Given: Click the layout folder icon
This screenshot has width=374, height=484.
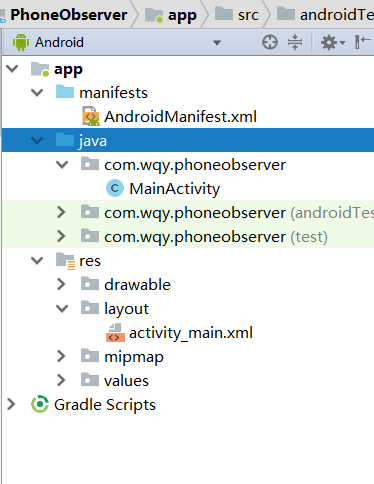Looking at the screenshot, I should coord(90,308).
